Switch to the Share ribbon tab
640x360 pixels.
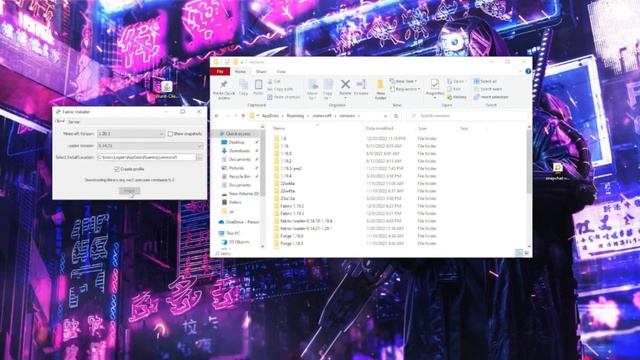tap(261, 71)
